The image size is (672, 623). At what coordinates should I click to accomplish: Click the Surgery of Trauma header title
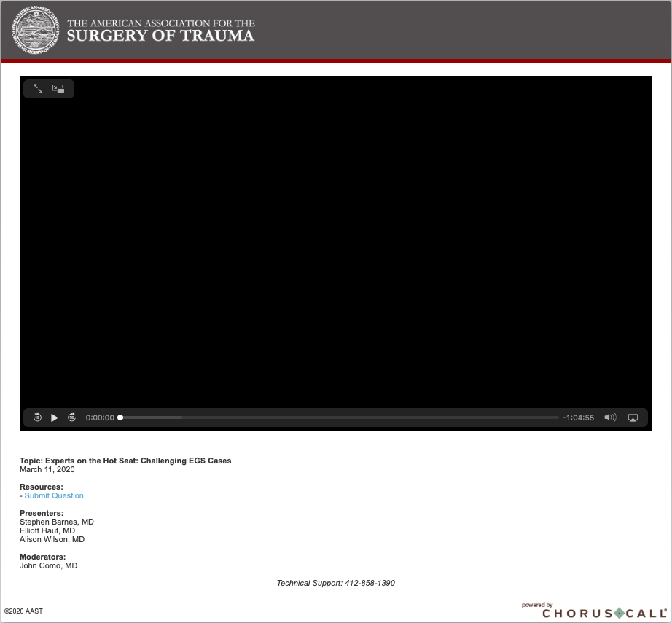tap(161, 31)
